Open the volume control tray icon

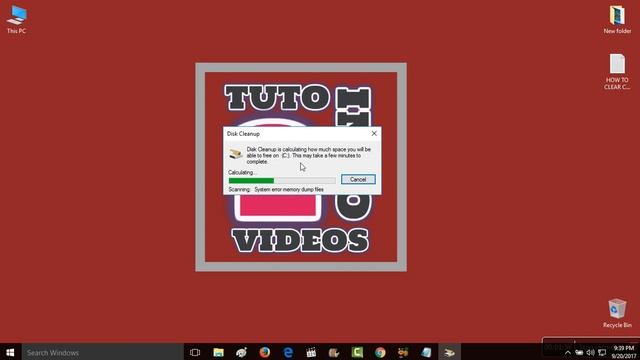(x=590, y=353)
